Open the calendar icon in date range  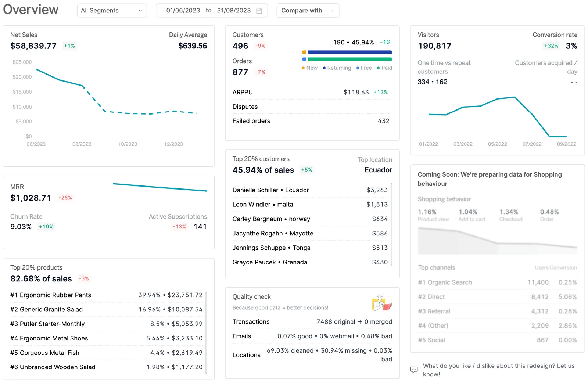(259, 11)
